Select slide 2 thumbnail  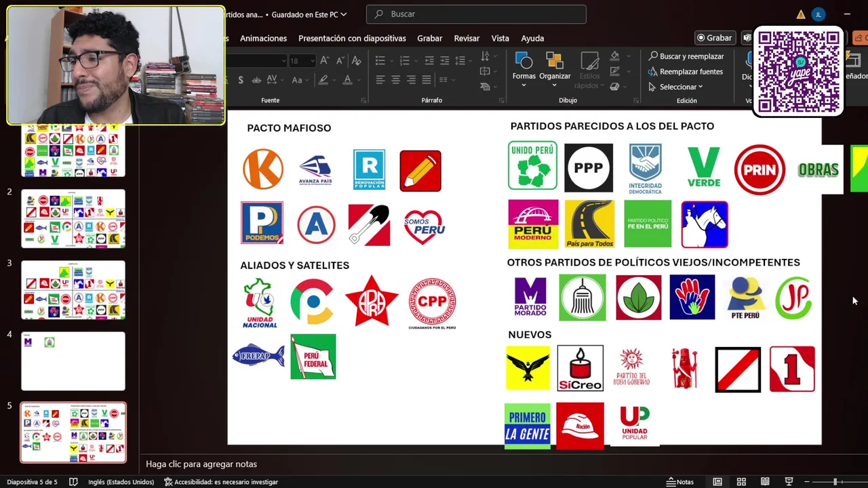pyautogui.click(x=73, y=219)
